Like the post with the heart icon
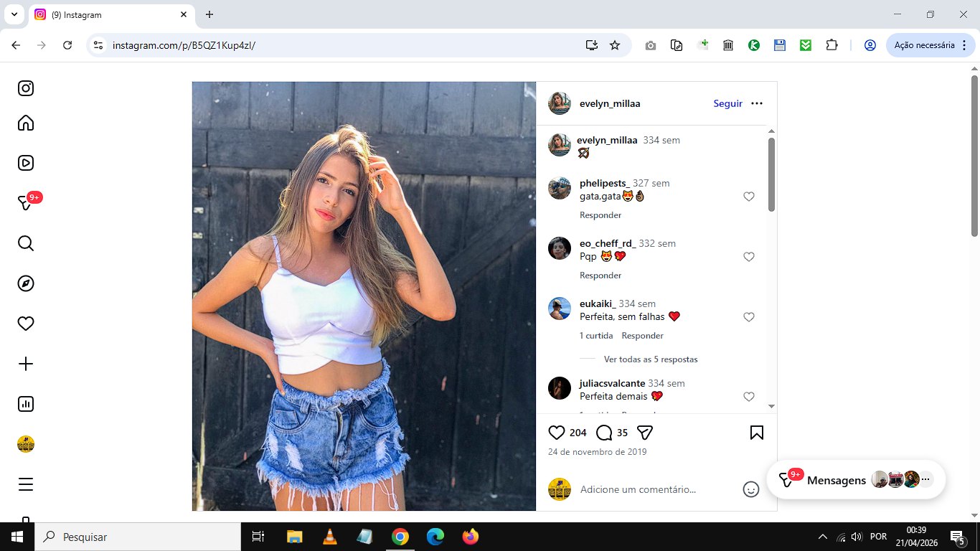Screen dimensions: 980x551 [x=557, y=433]
